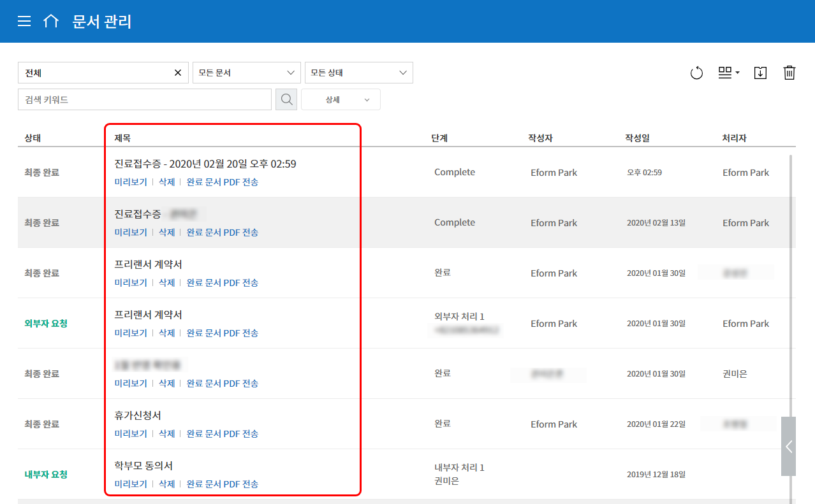
Task: Sort by the 단계 column header
Action: [x=439, y=138]
